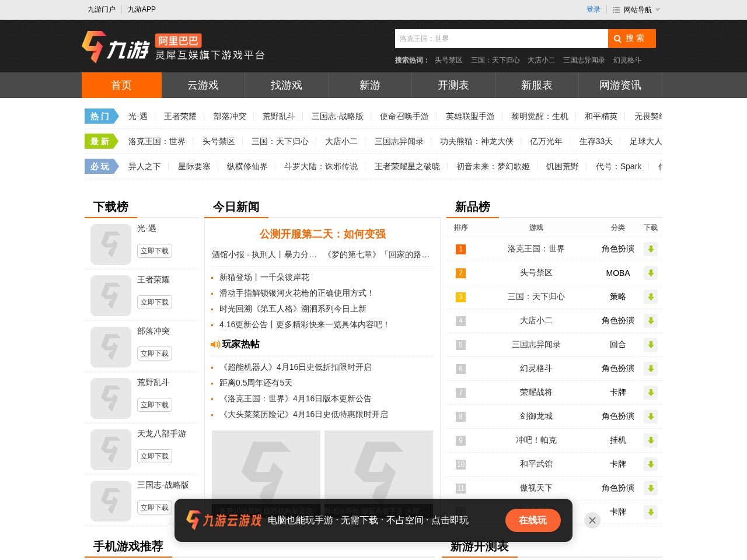Screen dimensions: 747x560
Task: Click the download icon next to 荣耀战将
Action: [x=651, y=393]
